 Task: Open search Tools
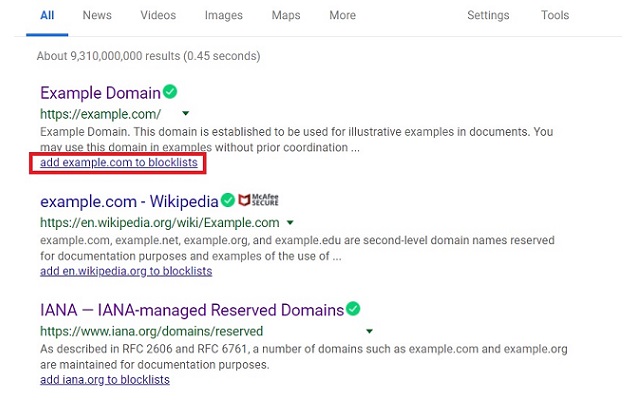tap(555, 16)
